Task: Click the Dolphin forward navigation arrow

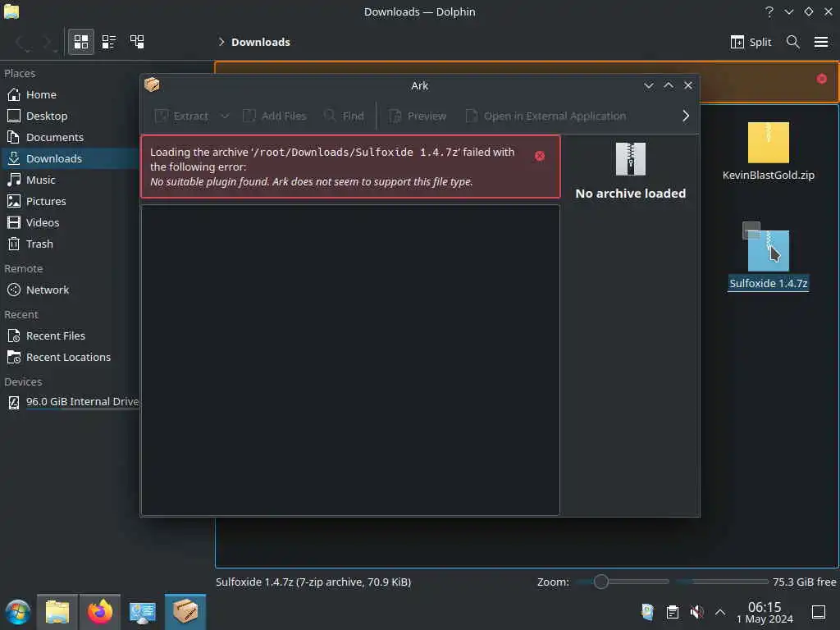Action: point(49,42)
